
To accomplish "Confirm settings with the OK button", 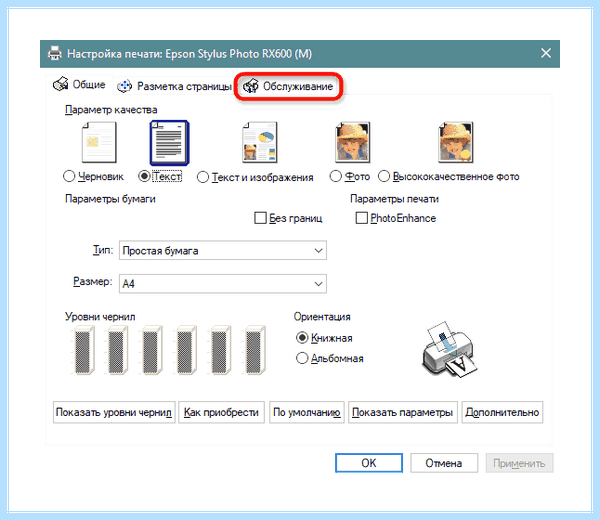I will (369, 463).
